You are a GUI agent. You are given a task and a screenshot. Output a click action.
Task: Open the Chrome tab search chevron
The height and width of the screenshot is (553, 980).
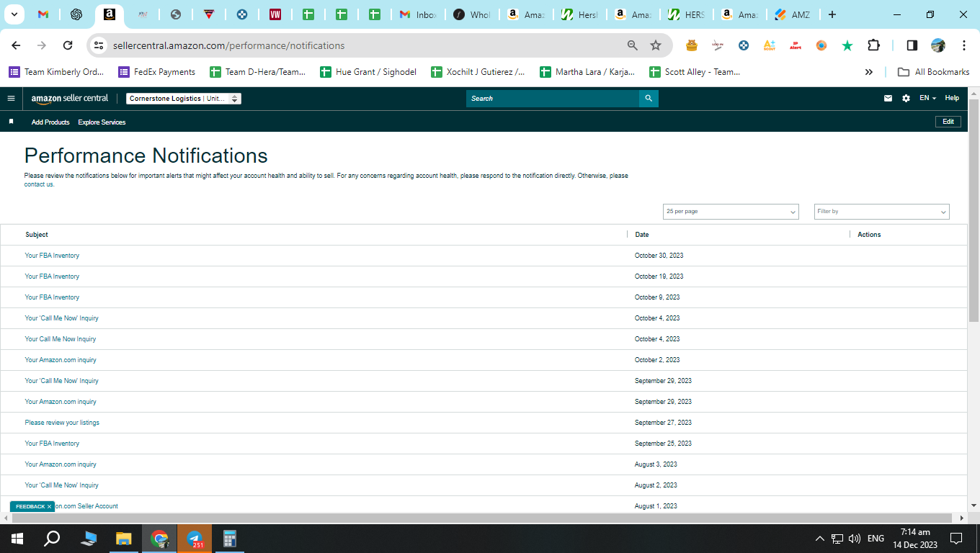14,14
